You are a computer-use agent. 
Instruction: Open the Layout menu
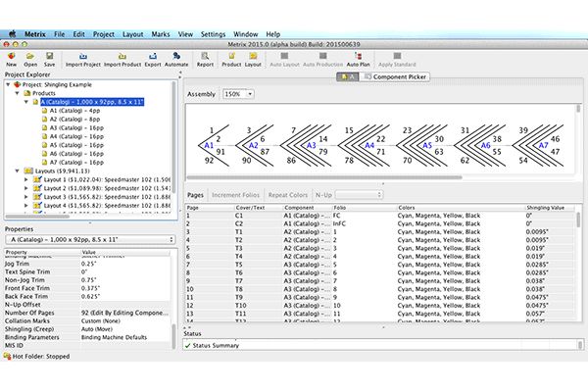[132, 34]
